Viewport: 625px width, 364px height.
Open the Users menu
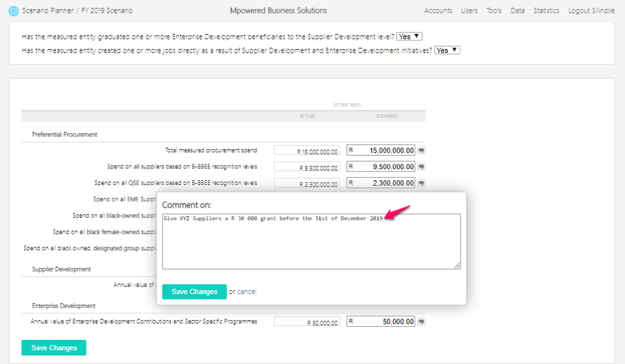(x=469, y=11)
